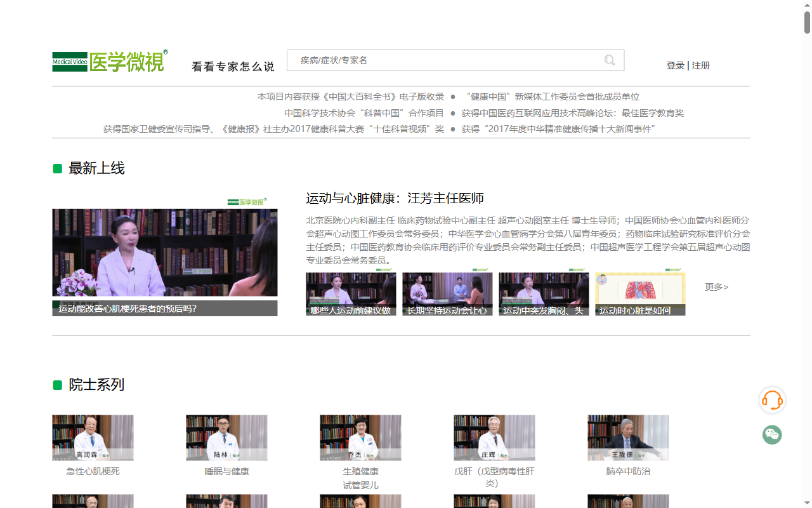
Task: Click the 急性心肌梗死 caption
Action: [93, 471]
